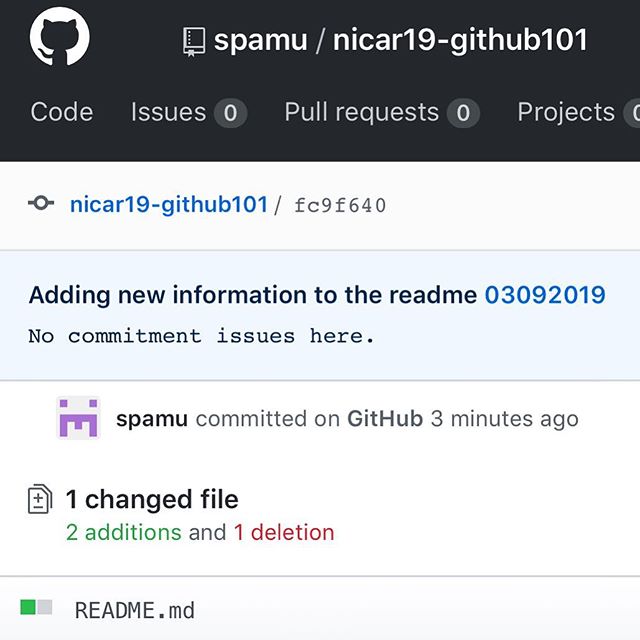Viewport: 640px width, 640px height.
Task: Click the 03092019 link in commit title
Action: (x=545, y=295)
